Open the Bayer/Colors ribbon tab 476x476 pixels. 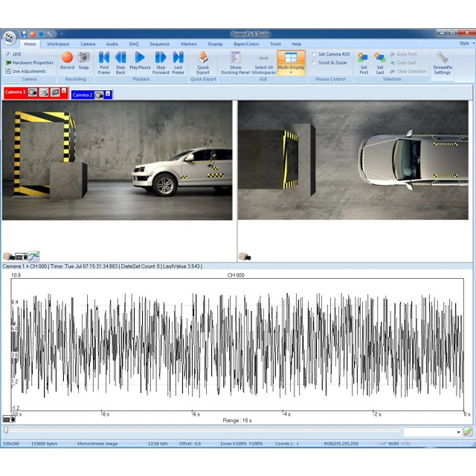(245, 44)
